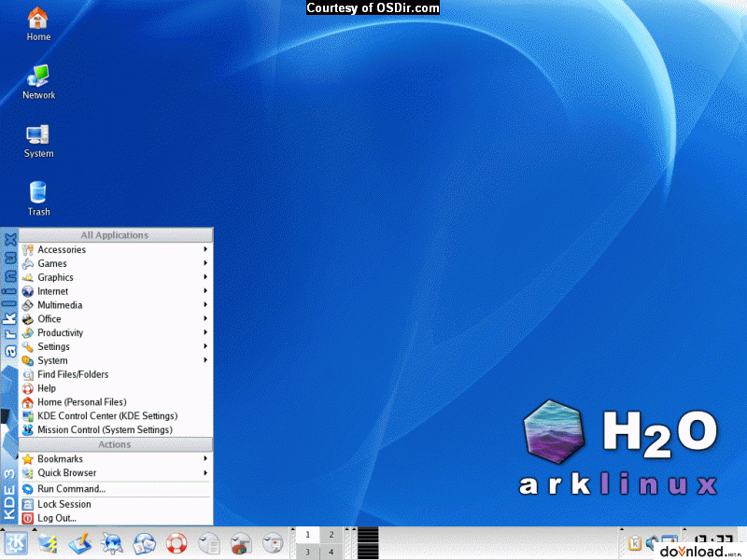
Task: Open the Network desktop icon
Action: click(x=38, y=82)
